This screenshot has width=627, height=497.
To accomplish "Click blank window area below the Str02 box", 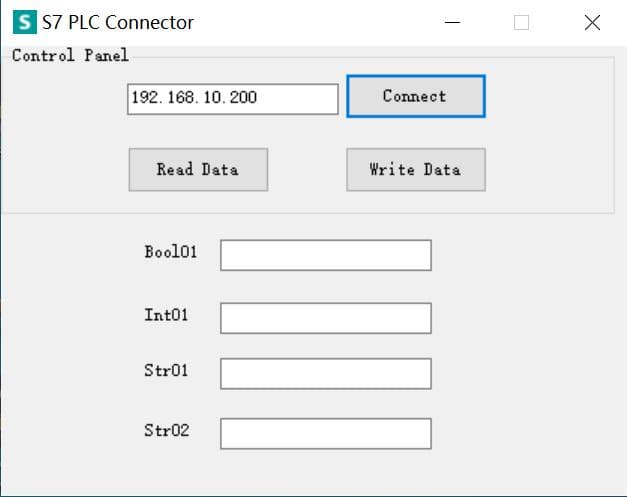I will pos(326,472).
